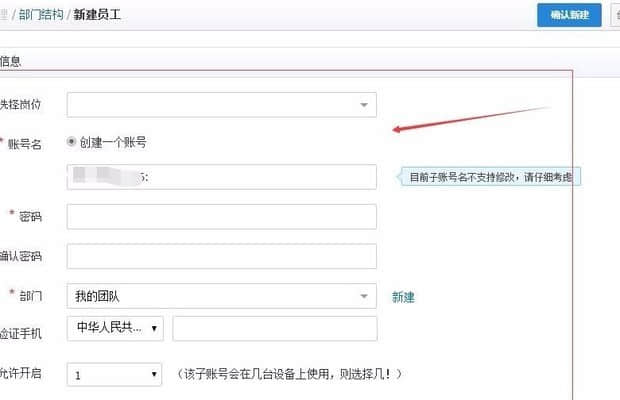The width and height of the screenshot is (620, 400).
Task: Click the 确认新建 button
Action: pyautogui.click(x=569, y=15)
